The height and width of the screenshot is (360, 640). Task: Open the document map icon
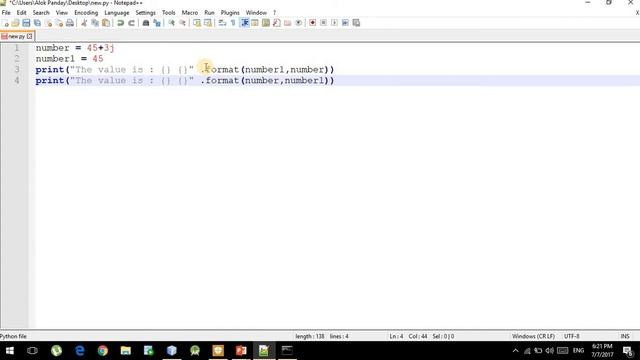(266, 23)
